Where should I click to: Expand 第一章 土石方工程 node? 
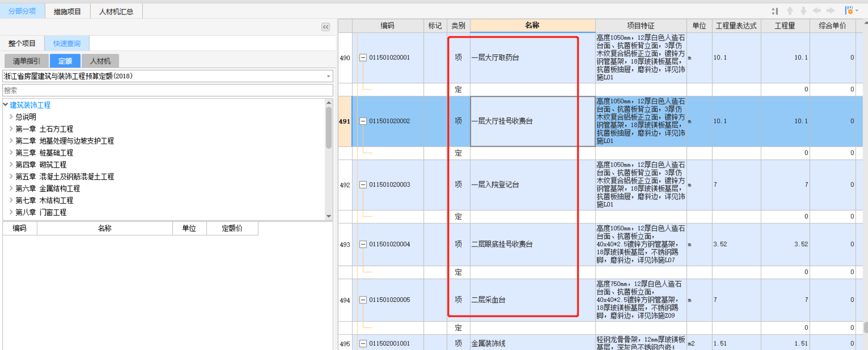pyautogui.click(x=11, y=129)
